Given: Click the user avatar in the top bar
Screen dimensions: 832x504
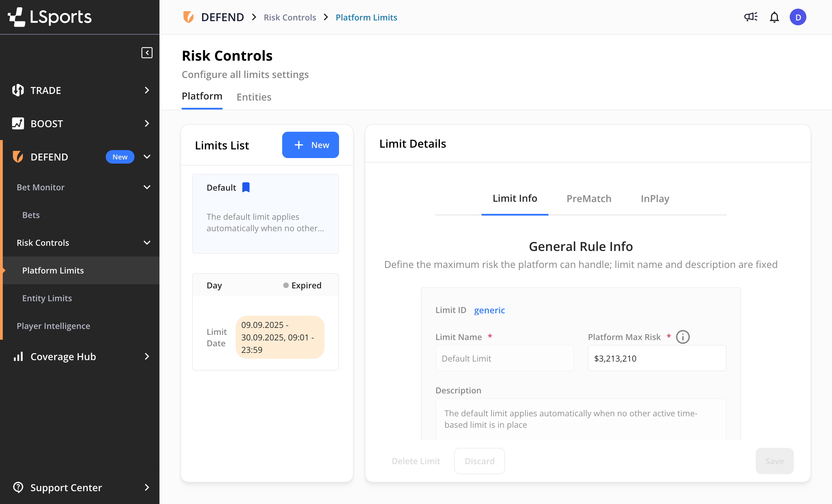Looking at the screenshot, I should click(x=798, y=17).
